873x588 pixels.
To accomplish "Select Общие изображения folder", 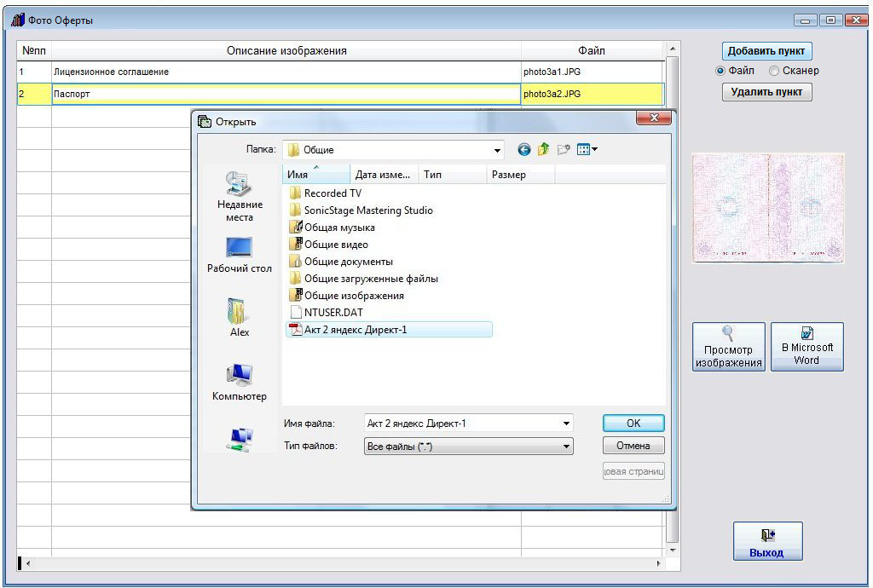I will (346, 296).
